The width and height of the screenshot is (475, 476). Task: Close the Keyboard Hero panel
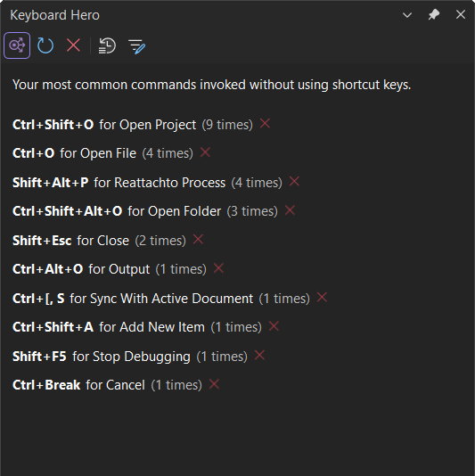(x=461, y=14)
